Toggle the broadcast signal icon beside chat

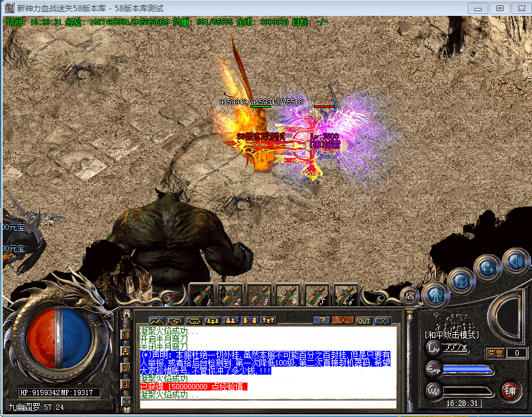coord(126,401)
